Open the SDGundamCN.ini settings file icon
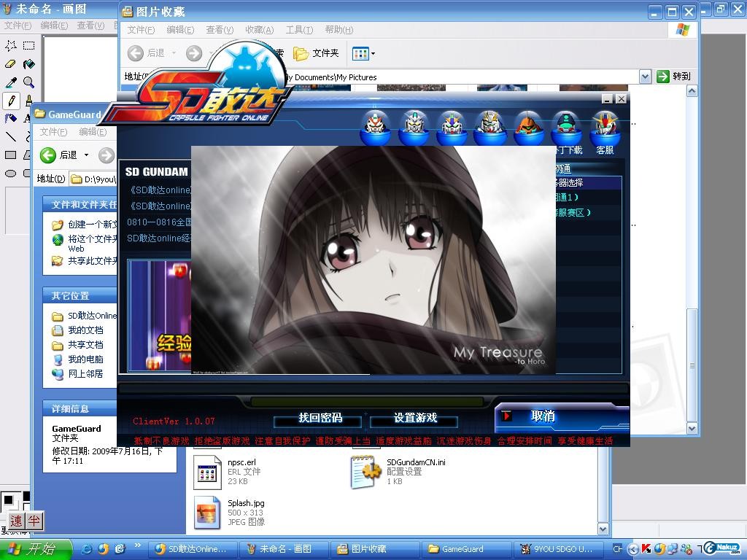747x560 pixels. [x=366, y=472]
